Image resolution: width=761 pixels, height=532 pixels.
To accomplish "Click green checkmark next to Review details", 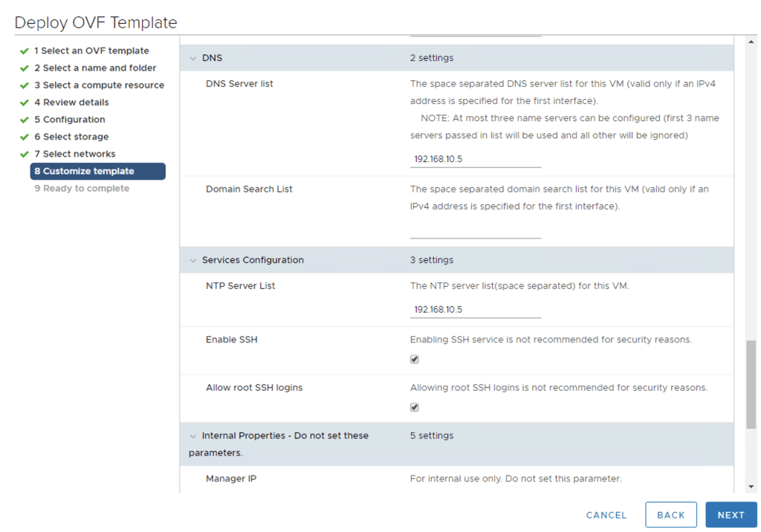I will pos(25,103).
